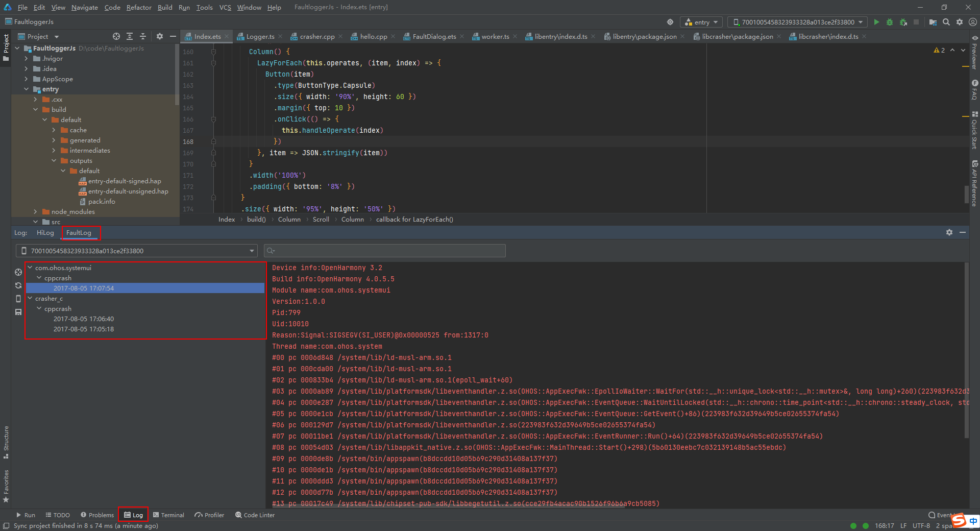Open Search Everywhere magnifier in top toolbar
This screenshot has width=980, height=531.
pyautogui.click(x=946, y=22)
